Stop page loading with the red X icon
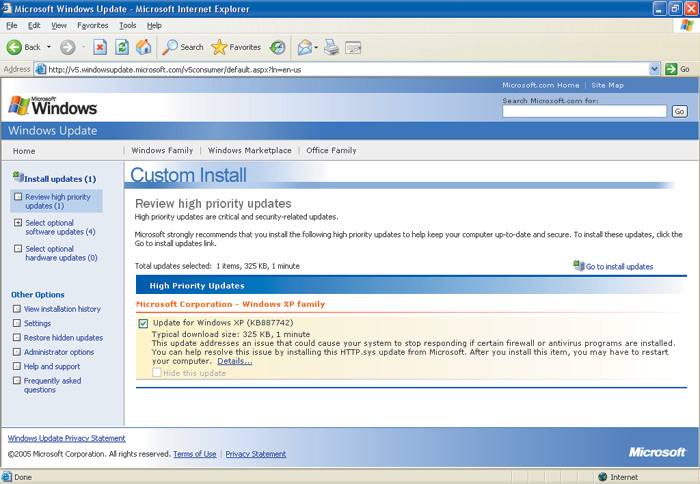700x484 pixels. click(x=100, y=47)
